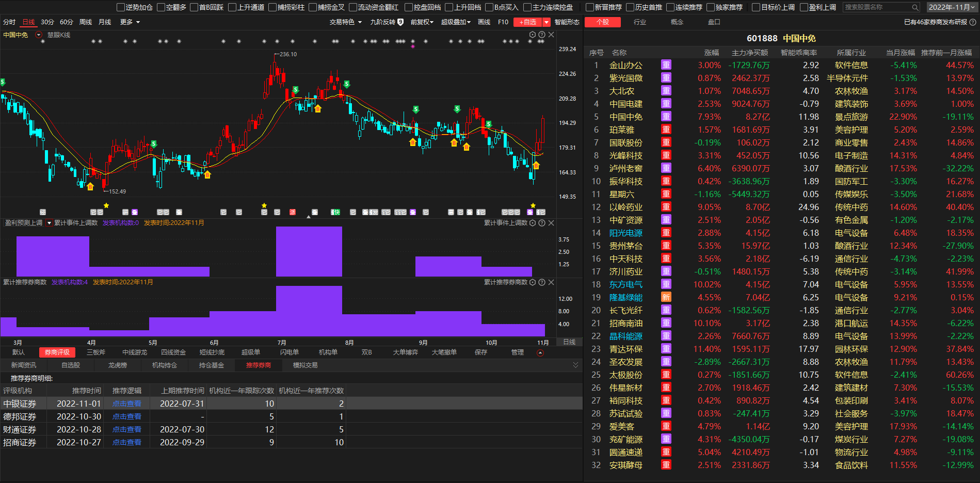Open help icon for 累计事件上调数 panel
The height and width of the screenshot is (483, 980).
coord(542,223)
